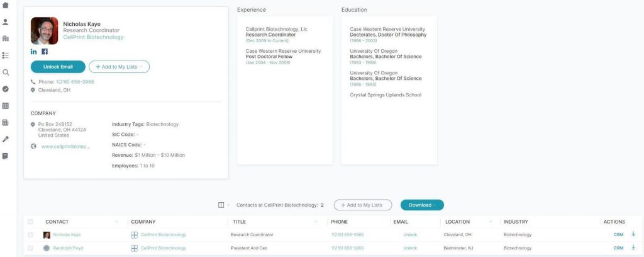Click 'Post Doctoral Fellow' experience entry

(269, 57)
